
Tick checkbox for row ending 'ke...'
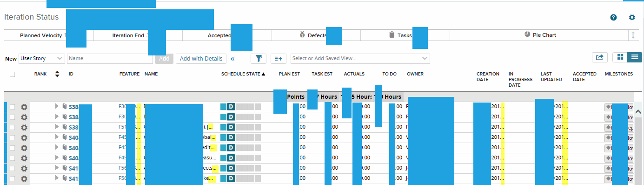(12, 178)
